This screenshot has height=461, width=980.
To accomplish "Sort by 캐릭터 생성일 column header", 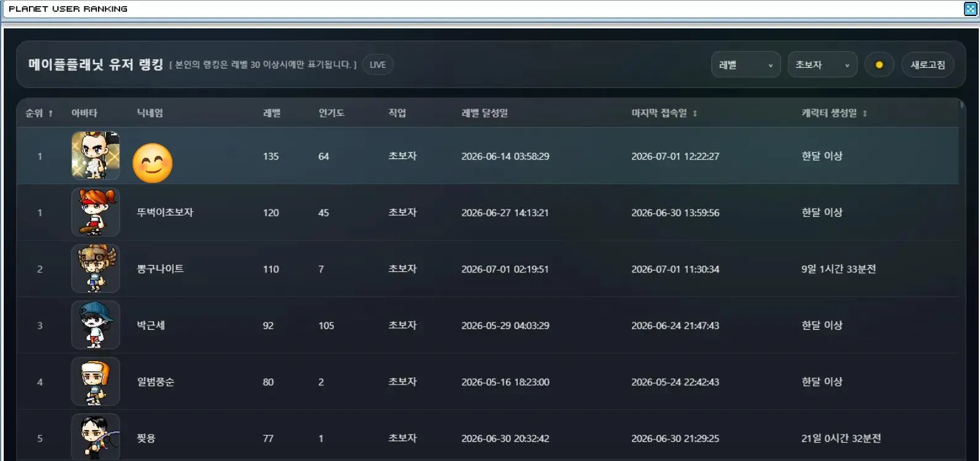I will pyautogui.click(x=835, y=113).
